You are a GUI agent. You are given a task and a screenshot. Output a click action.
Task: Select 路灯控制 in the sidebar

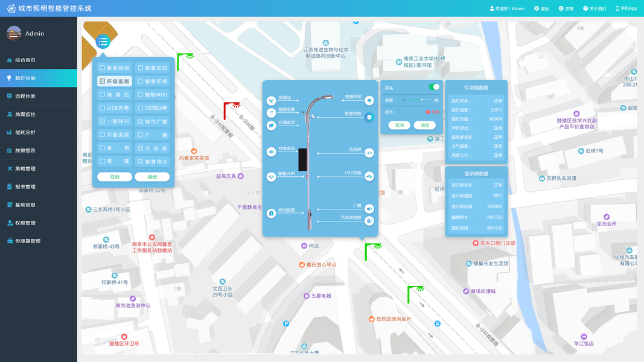(39, 78)
